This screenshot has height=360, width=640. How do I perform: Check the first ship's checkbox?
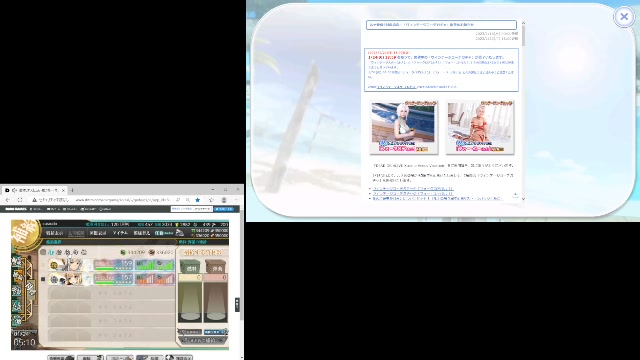[43, 265]
